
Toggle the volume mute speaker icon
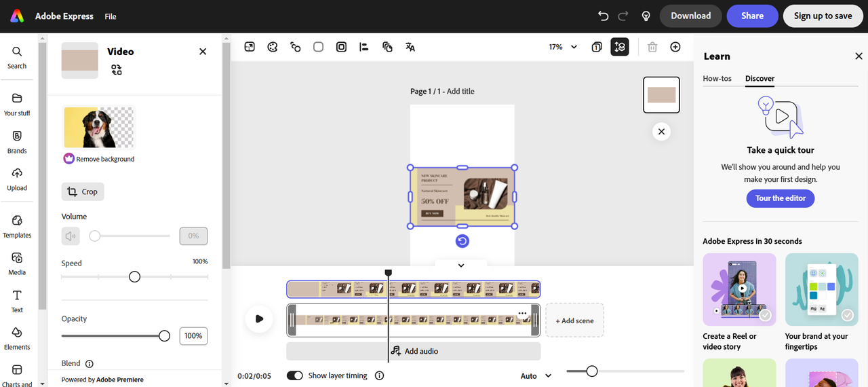click(x=71, y=236)
